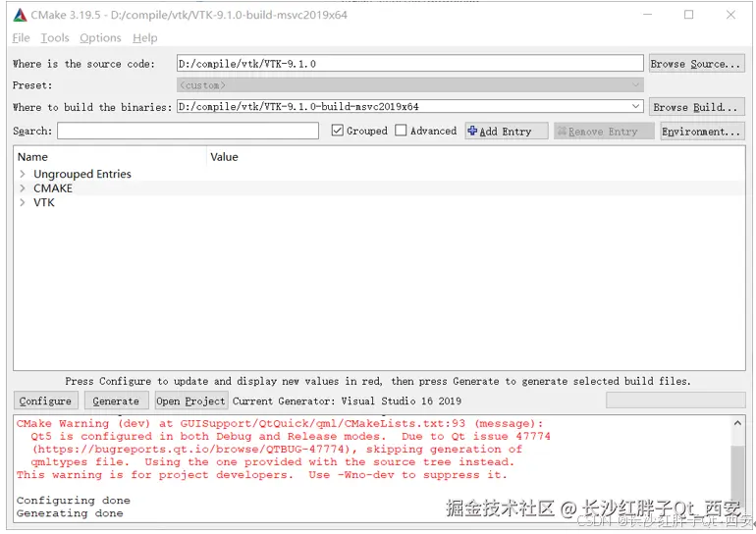Click the Browse Build button

(x=696, y=107)
